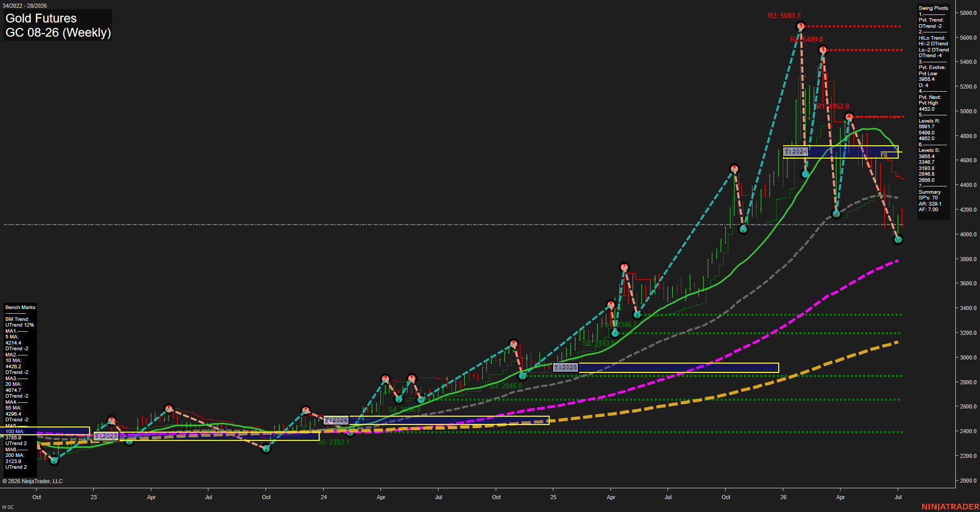Click the '200 MA:' label in Bench Marks

pos(15,455)
